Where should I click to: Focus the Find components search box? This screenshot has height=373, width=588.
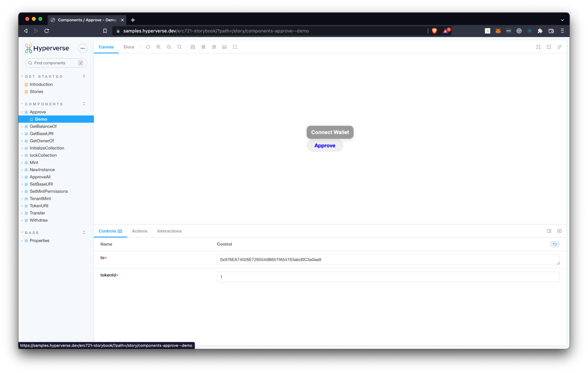pos(56,63)
